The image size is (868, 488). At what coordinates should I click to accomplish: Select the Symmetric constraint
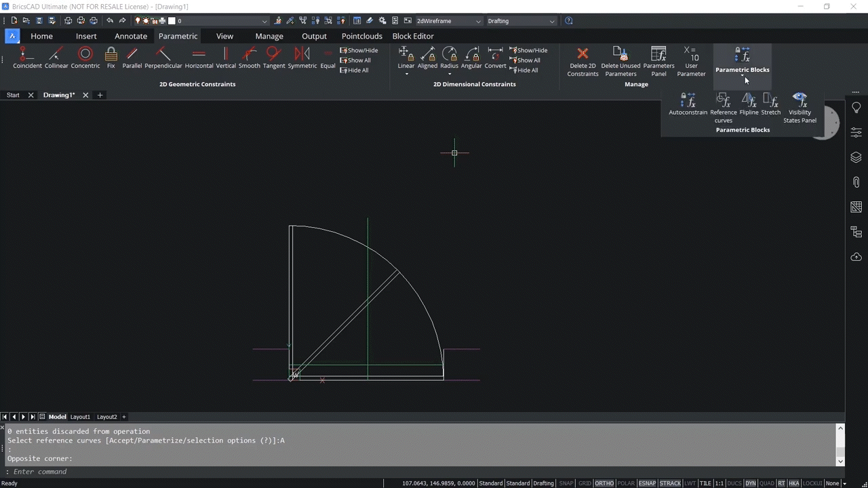[302, 58]
